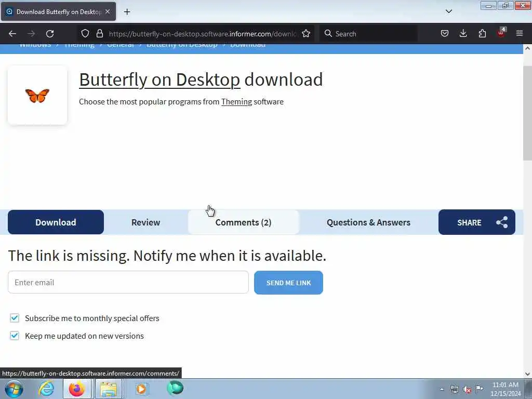532x399 pixels.
Task: Open the network tray icon
Action: [x=454, y=389]
